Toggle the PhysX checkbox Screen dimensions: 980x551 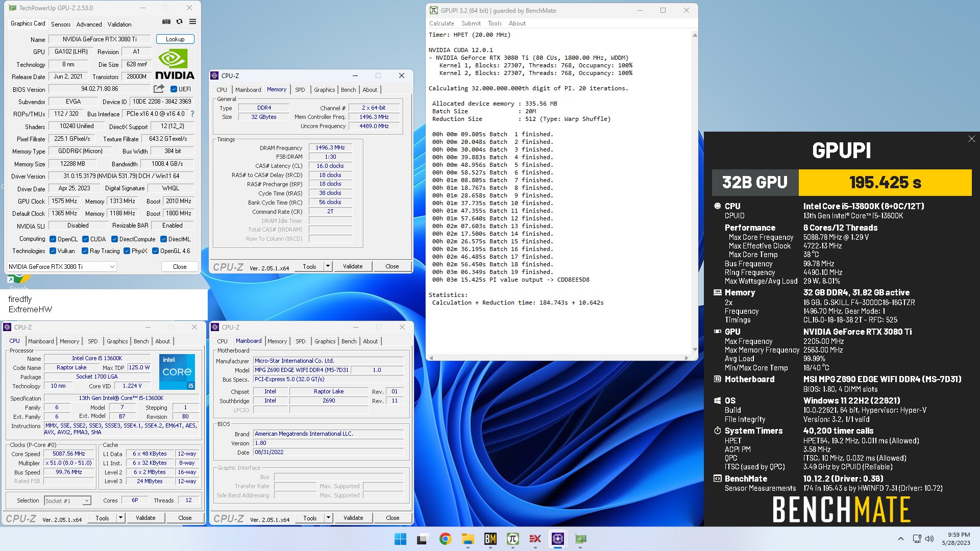click(x=127, y=251)
